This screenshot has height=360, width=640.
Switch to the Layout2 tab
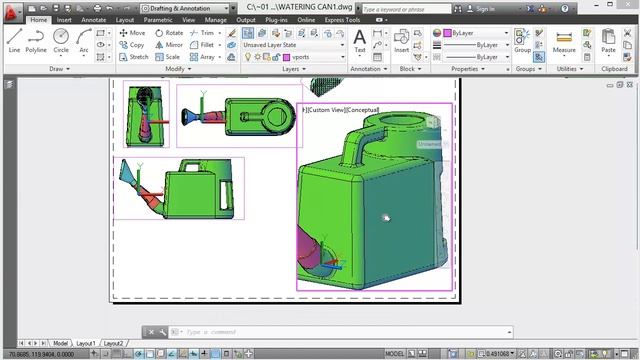[x=113, y=343]
